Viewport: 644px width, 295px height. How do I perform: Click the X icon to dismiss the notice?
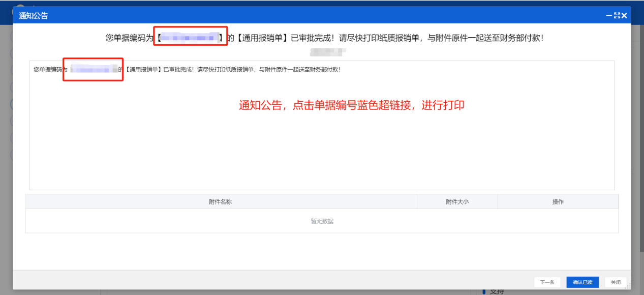pyautogui.click(x=624, y=15)
